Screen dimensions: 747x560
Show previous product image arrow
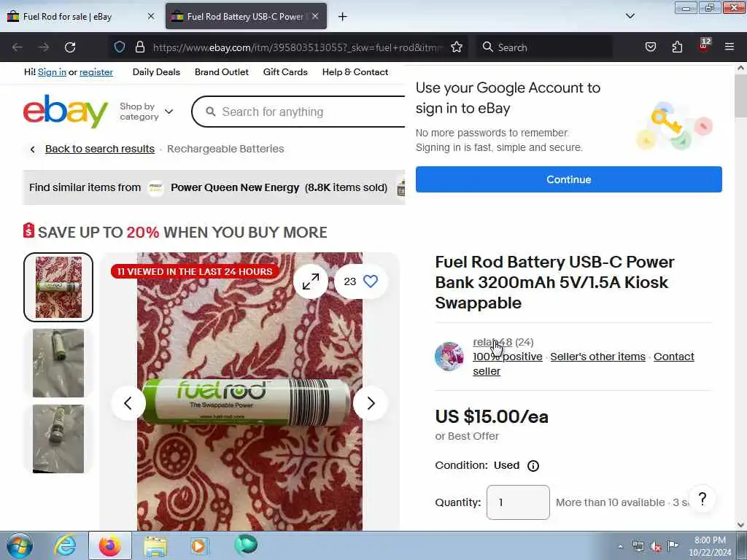coord(128,403)
